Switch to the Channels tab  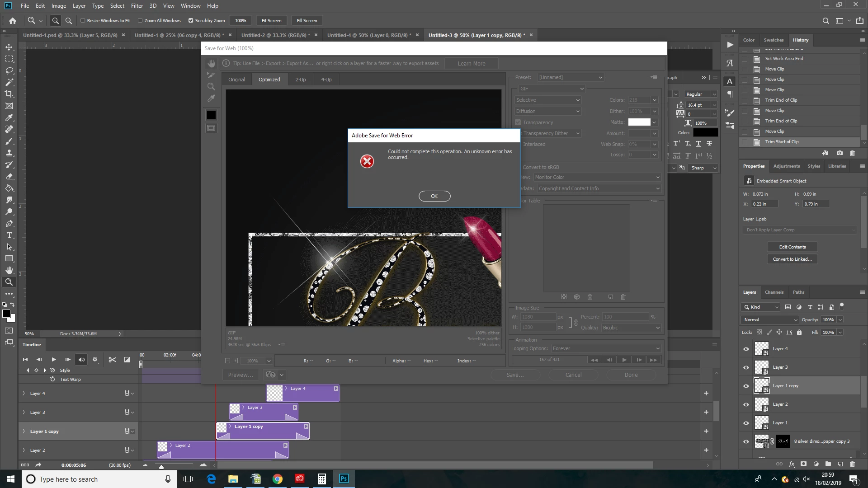(774, 292)
